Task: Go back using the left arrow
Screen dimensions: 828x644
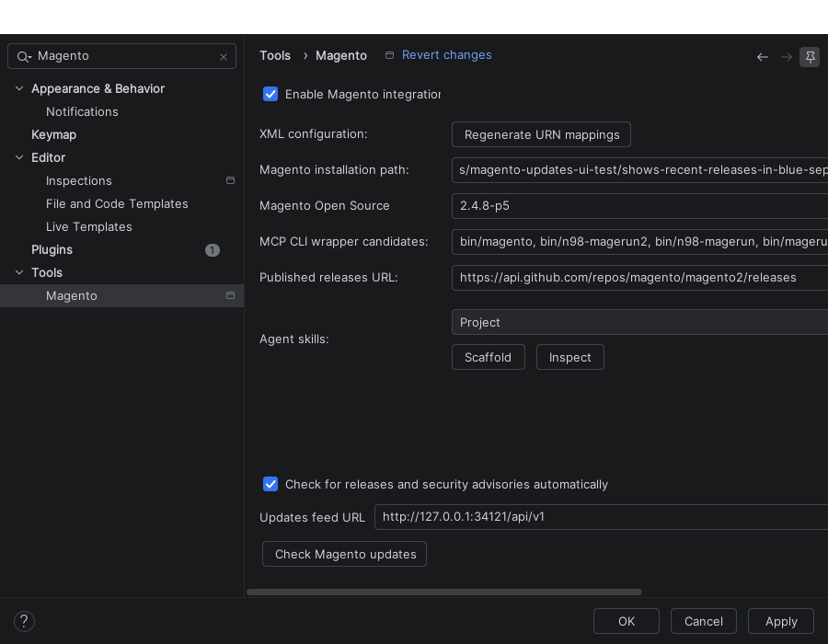Action: 762,57
